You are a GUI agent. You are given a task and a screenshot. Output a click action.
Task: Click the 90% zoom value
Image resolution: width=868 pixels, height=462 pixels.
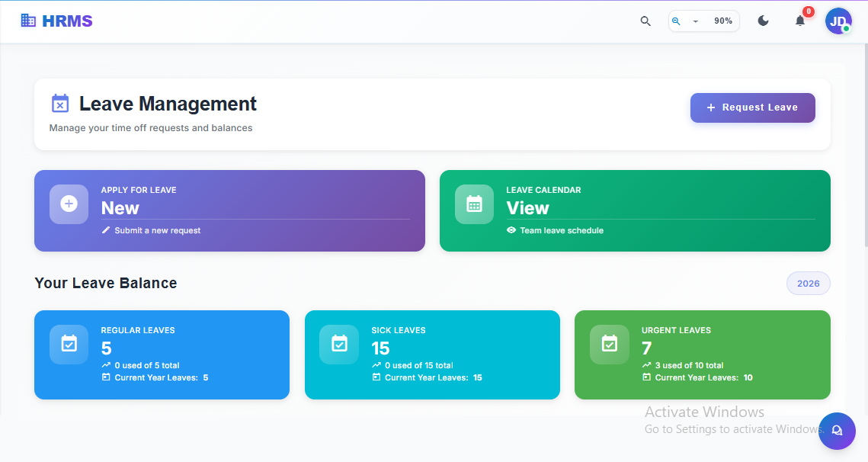(723, 21)
